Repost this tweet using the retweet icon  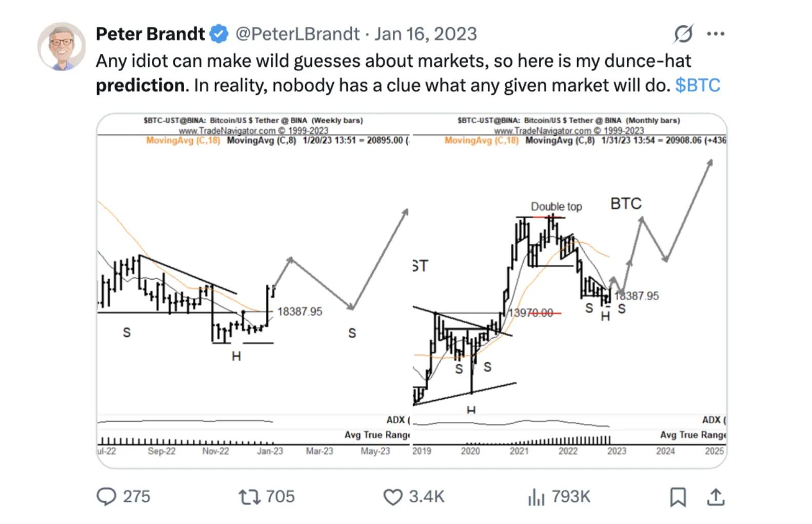249,496
